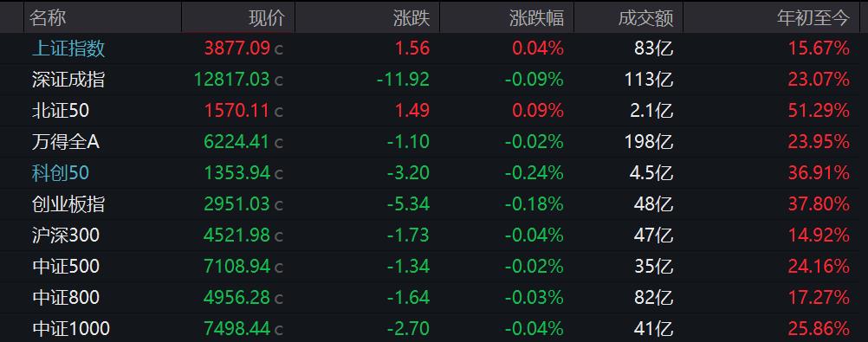Click the year-to-date value 24.16%
Viewport: 868px width, 342px height.
coord(819,267)
